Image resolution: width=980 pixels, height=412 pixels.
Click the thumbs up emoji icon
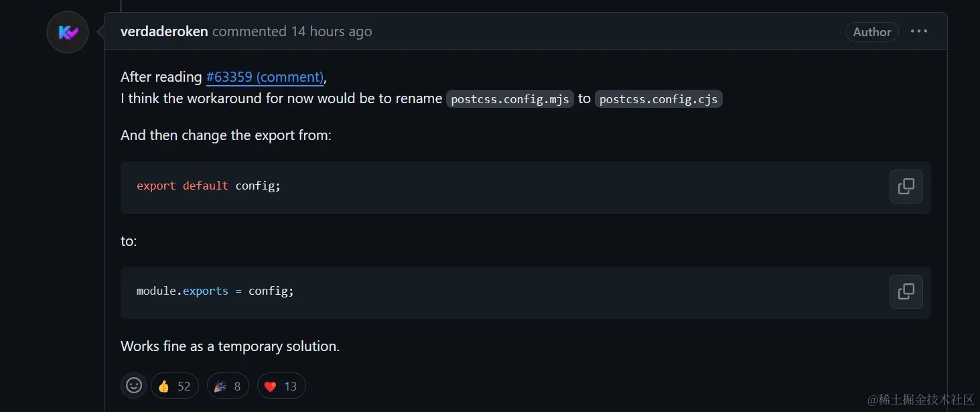(x=163, y=387)
